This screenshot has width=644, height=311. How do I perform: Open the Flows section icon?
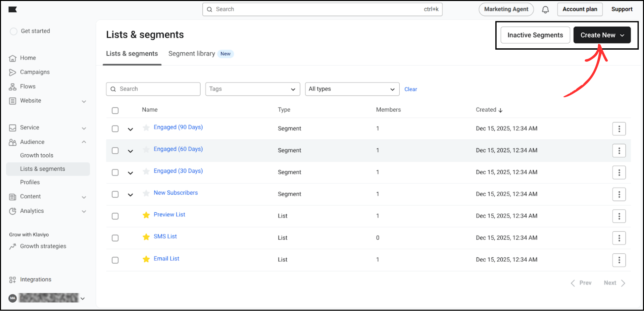pyautogui.click(x=13, y=86)
